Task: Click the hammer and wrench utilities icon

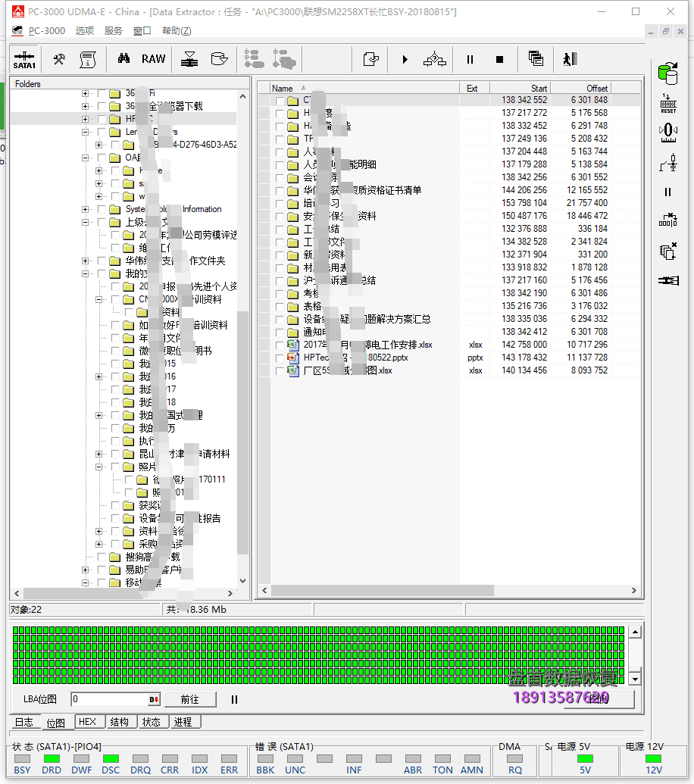Action: tap(58, 58)
